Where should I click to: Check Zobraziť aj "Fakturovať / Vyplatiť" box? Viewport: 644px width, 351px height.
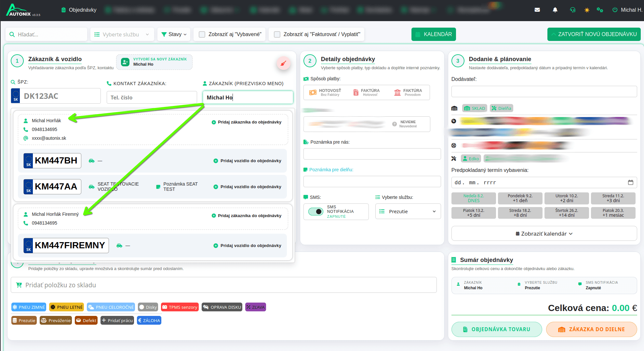coord(277,34)
